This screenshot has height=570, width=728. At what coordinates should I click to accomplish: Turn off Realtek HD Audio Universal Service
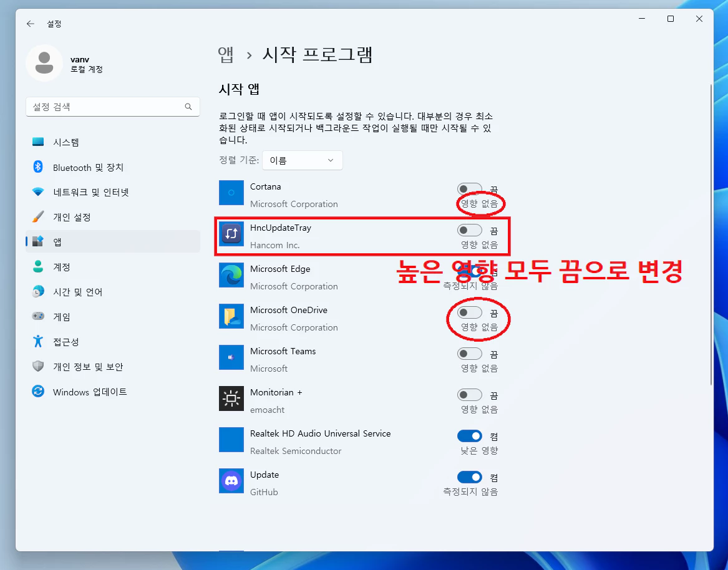click(469, 437)
